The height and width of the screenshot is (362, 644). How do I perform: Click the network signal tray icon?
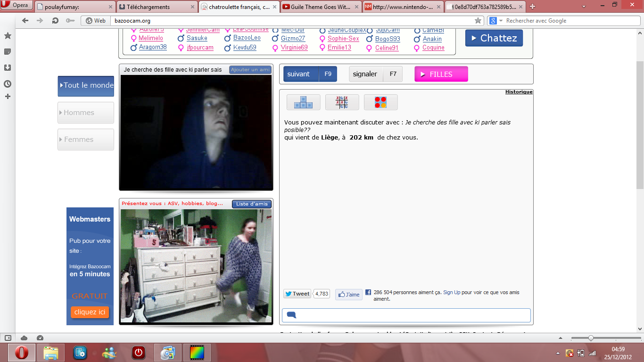[592, 353]
